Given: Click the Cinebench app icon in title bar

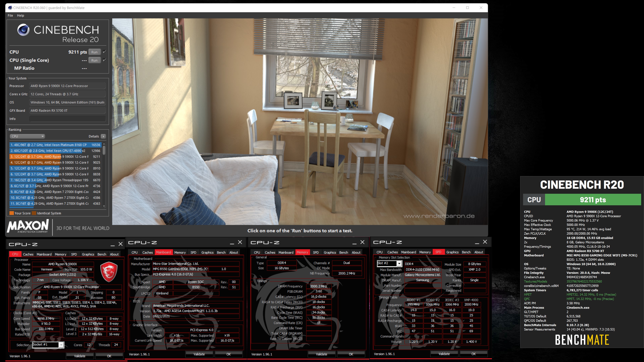Looking at the screenshot, I should tap(10, 8).
